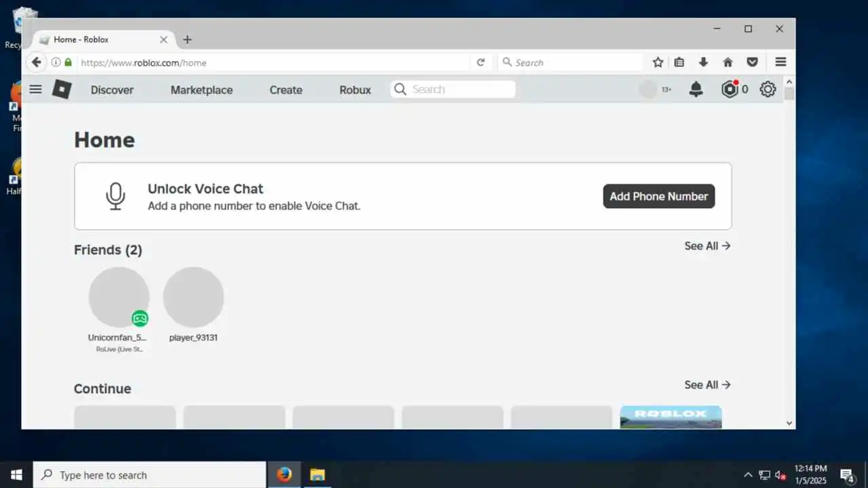Screen dimensions: 868x488
Task: Open the Robux nav link
Action: pos(355,89)
